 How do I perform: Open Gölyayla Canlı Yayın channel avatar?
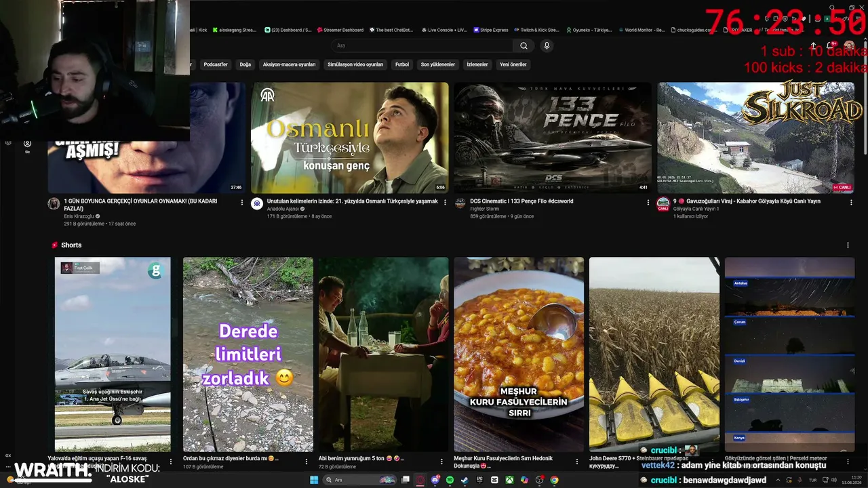[663, 204]
